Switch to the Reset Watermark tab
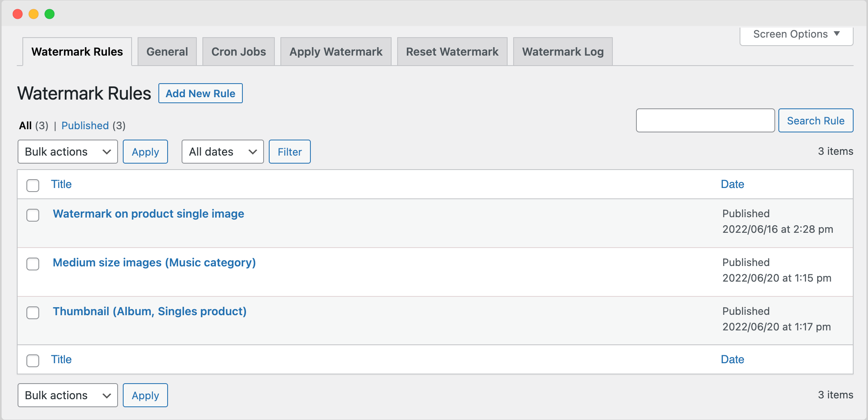Screen dimensions: 868x420 click(452, 51)
